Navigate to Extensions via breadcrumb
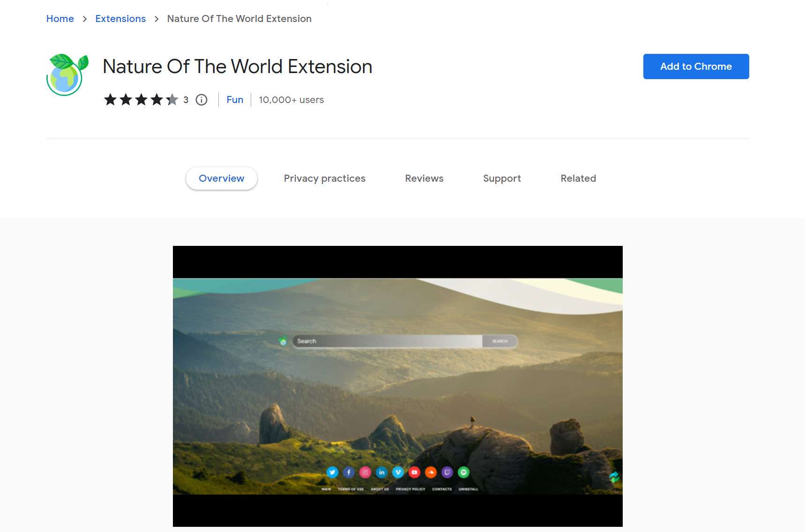805x532 pixels. pos(120,19)
